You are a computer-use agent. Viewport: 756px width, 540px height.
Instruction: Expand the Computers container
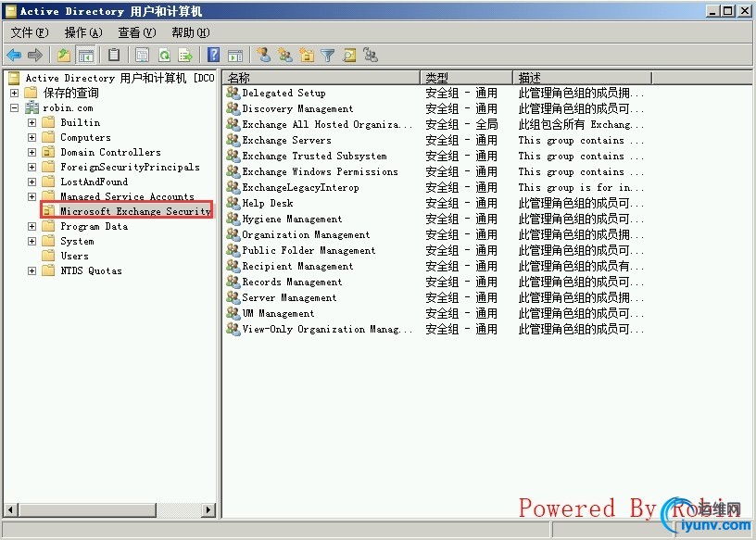(31, 137)
